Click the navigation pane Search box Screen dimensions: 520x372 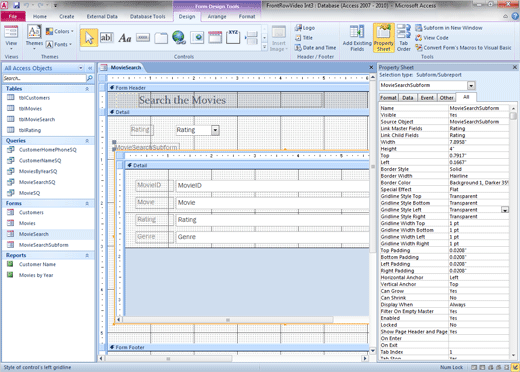coord(44,78)
